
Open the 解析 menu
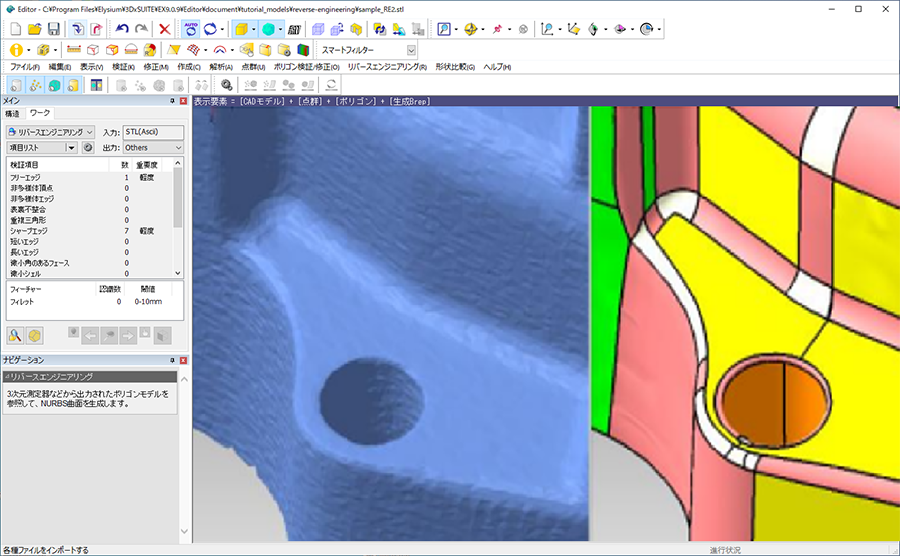(221, 67)
